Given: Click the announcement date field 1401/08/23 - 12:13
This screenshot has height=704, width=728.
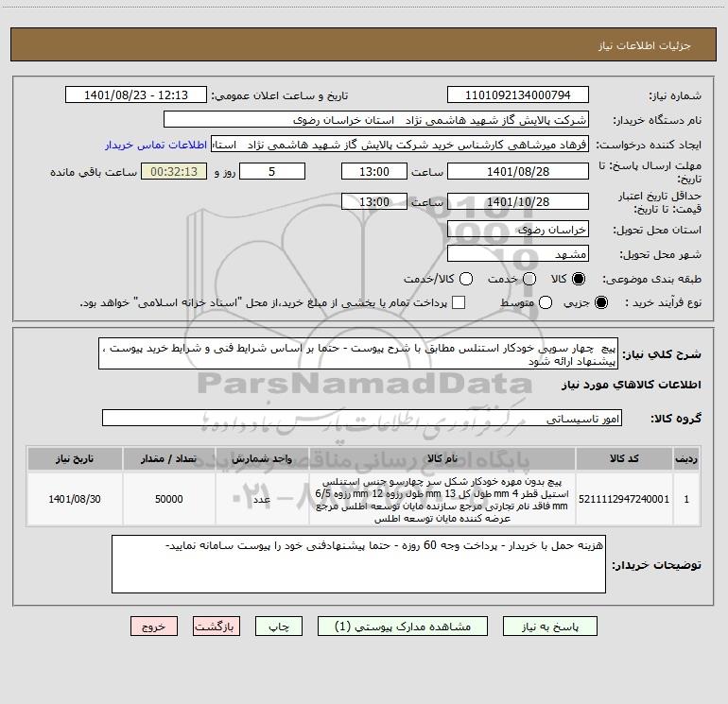Looking at the screenshot, I should (x=136, y=95).
